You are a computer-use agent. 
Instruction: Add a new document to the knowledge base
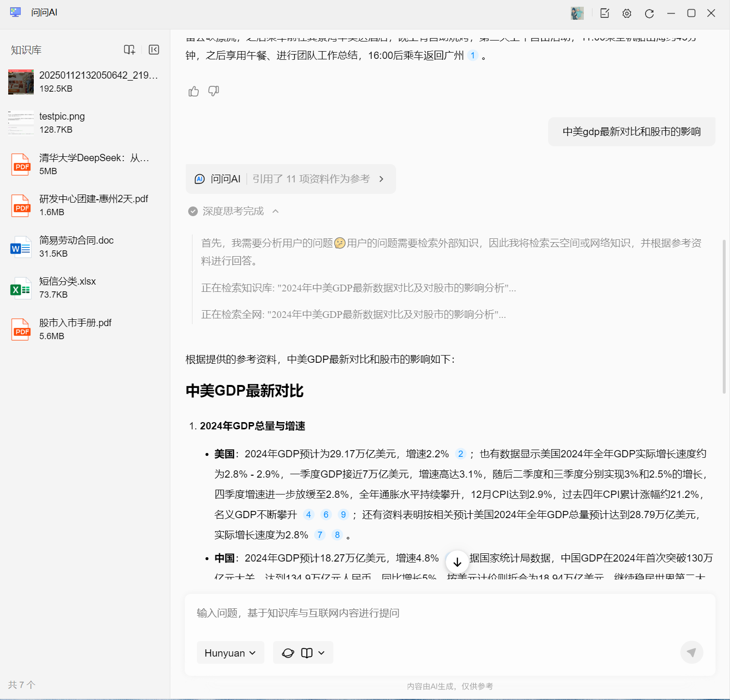coord(129,50)
